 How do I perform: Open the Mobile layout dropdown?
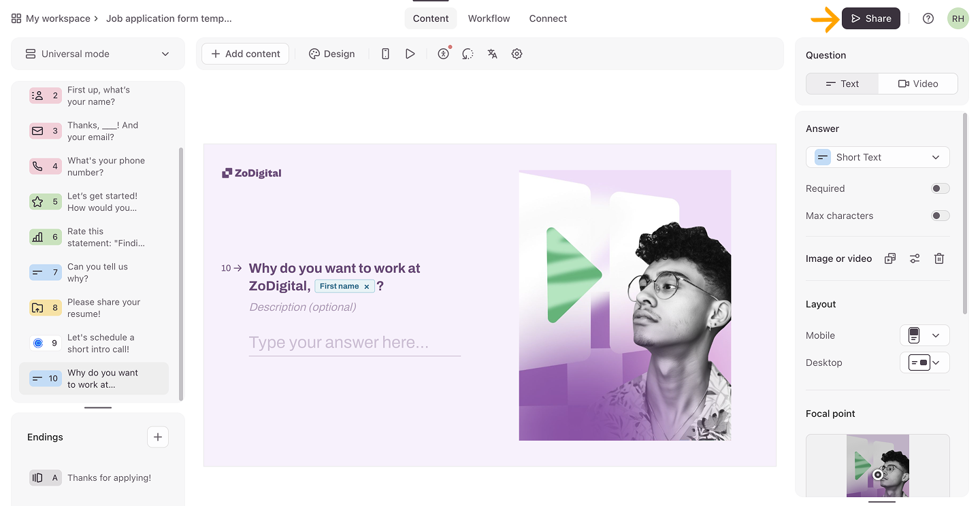click(925, 335)
